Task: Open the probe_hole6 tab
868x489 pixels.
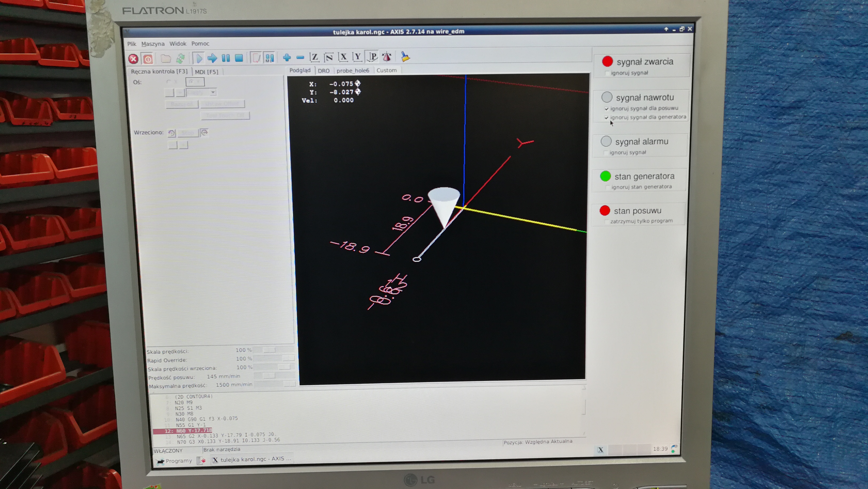Action: pos(353,70)
